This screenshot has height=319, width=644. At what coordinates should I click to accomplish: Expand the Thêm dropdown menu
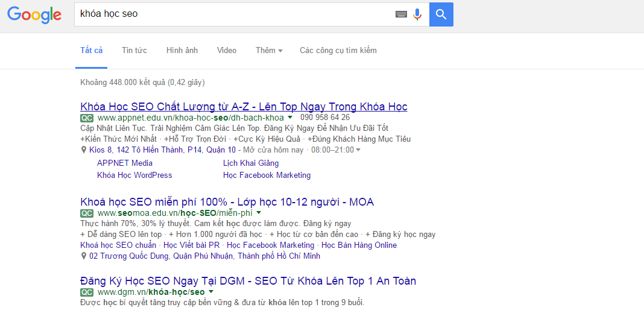pos(269,51)
